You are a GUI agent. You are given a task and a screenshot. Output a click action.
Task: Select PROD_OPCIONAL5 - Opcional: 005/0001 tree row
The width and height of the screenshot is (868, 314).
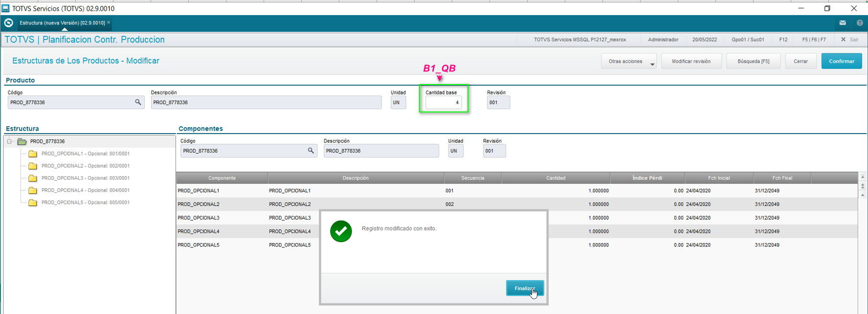point(86,202)
